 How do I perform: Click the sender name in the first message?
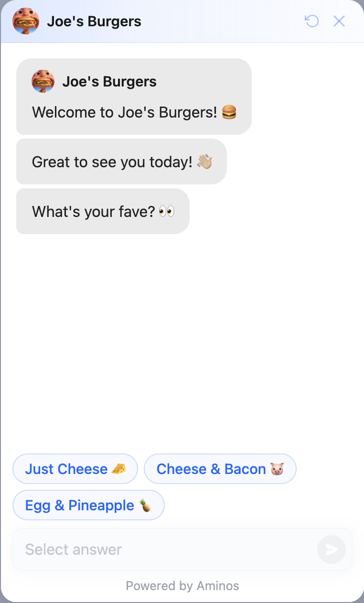(x=109, y=82)
